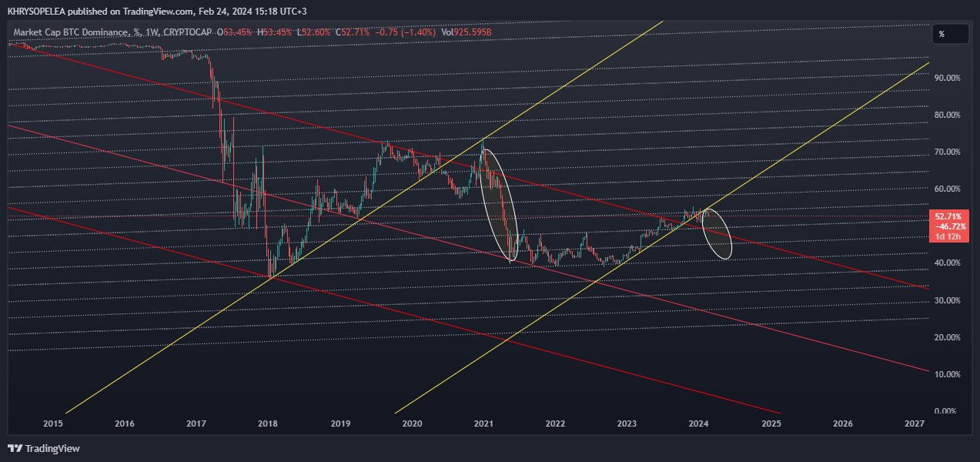Click the Vol 925.595B reading
The image size is (980, 462).
465,32
